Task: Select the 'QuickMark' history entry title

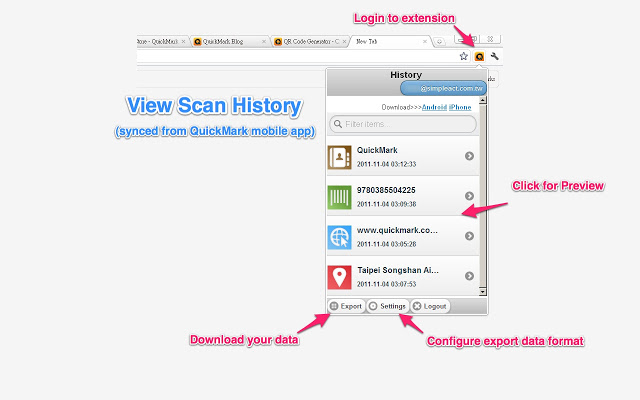Action: [377, 150]
